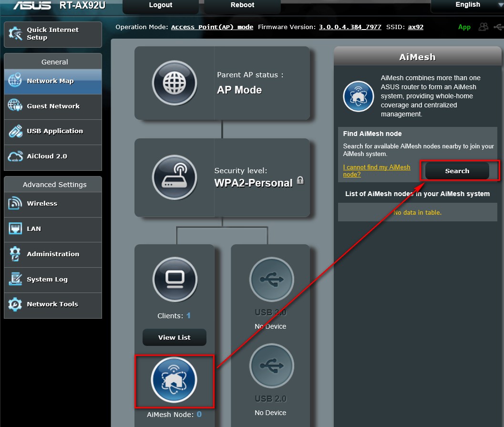Viewport: 504px width, 427px height.
Task: Click the ax92 SSID link
Action: click(416, 27)
